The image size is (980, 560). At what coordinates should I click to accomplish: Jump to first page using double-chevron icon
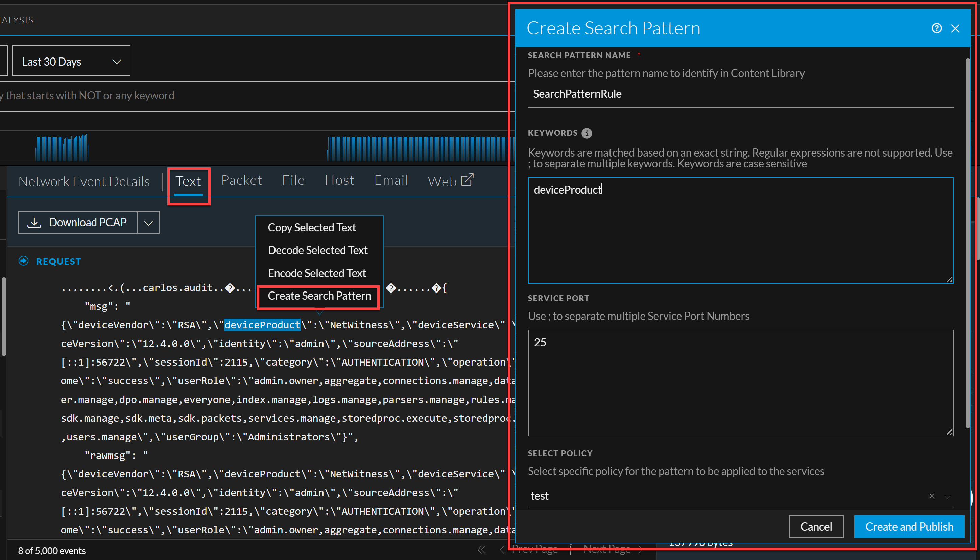[x=482, y=549]
